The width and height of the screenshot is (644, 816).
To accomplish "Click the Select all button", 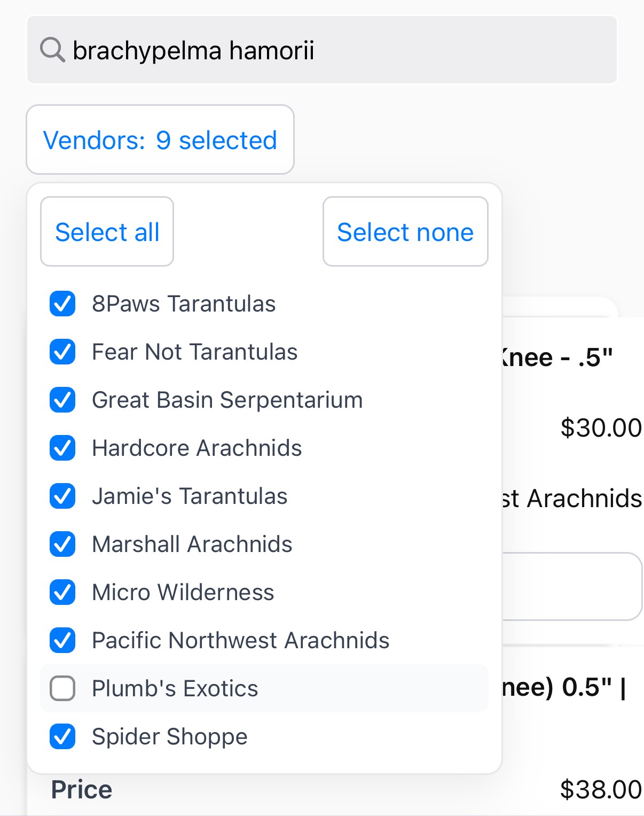I will (x=107, y=231).
